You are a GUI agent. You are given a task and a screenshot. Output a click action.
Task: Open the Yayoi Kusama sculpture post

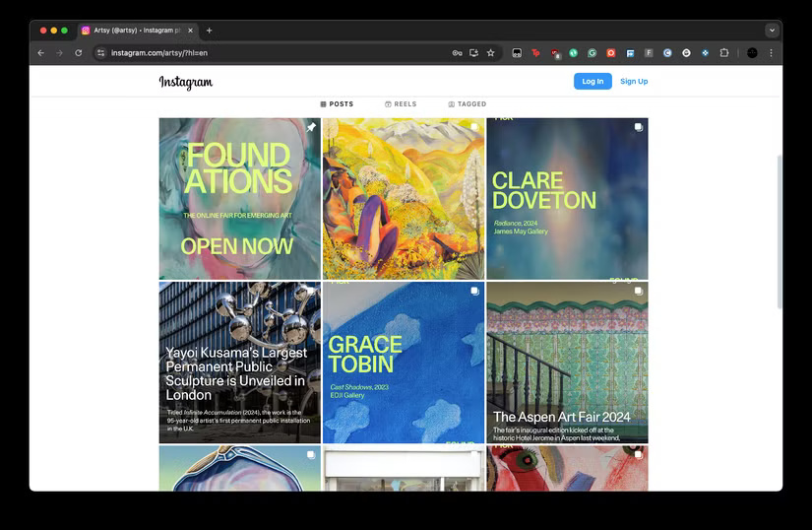pyautogui.click(x=240, y=363)
